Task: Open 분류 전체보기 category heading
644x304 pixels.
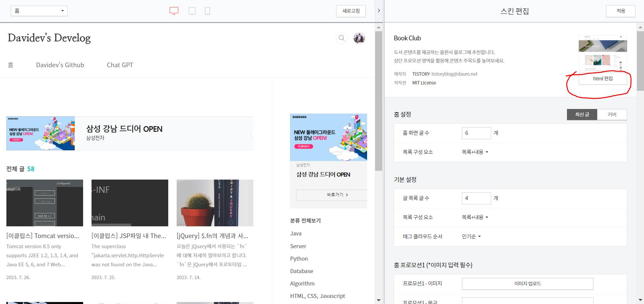Action: pos(306,221)
